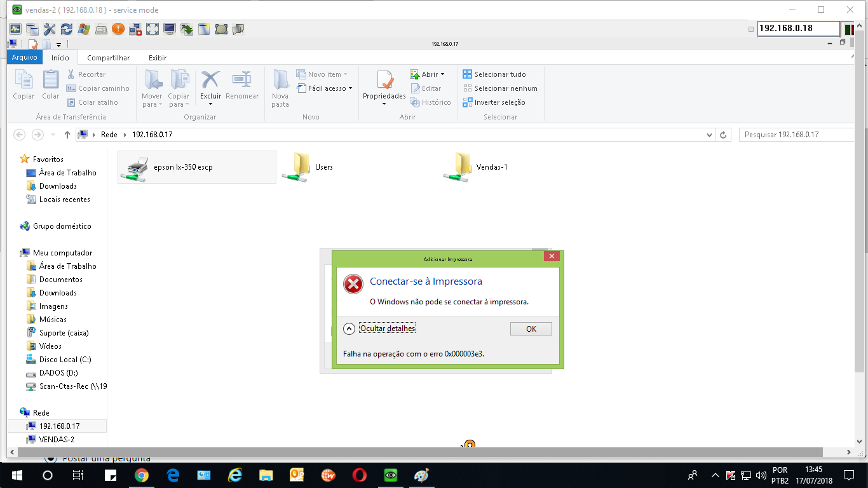Show status window orange exclamation icon

click(118, 29)
